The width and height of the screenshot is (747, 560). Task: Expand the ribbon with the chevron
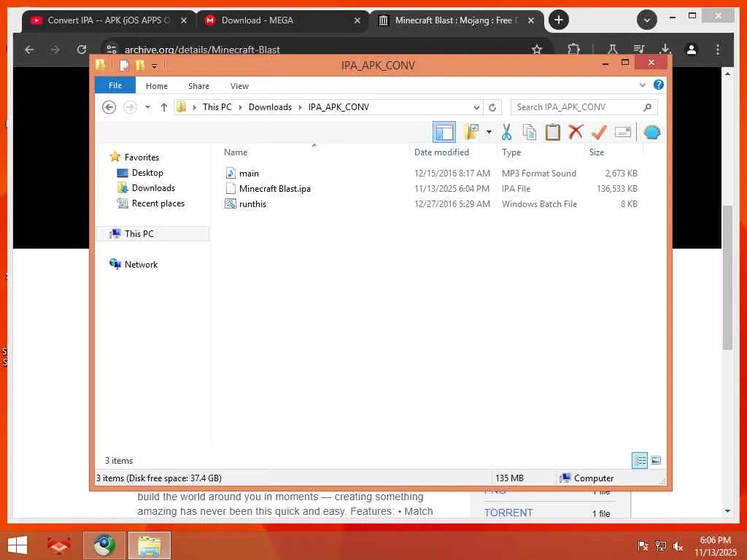[x=643, y=85]
